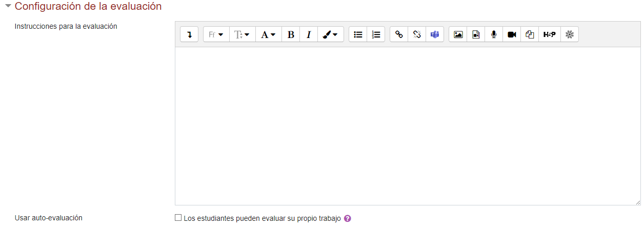Screen dimensions: 644x227
Task: Click the 'Configuración de la evaluación' heading
Action: click(x=88, y=6)
